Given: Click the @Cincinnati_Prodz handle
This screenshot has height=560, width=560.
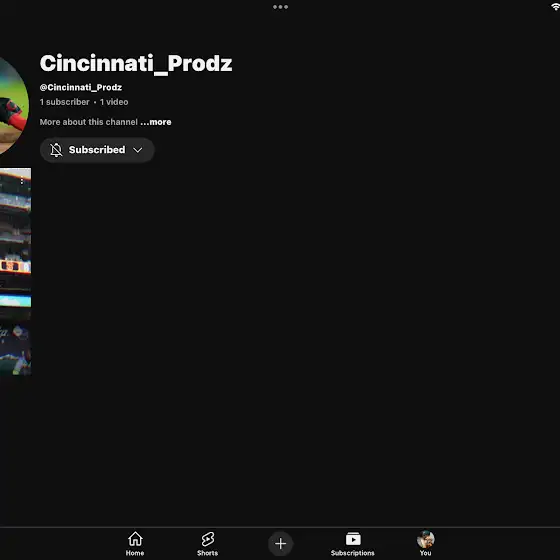Looking at the screenshot, I should pyautogui.click(x=81, y=88).
